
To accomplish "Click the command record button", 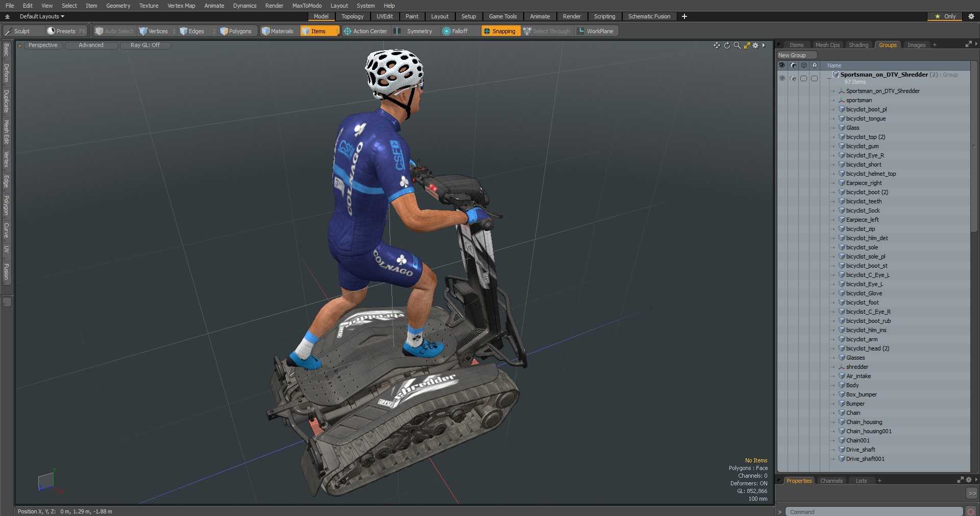I will (x=971, y=511).
